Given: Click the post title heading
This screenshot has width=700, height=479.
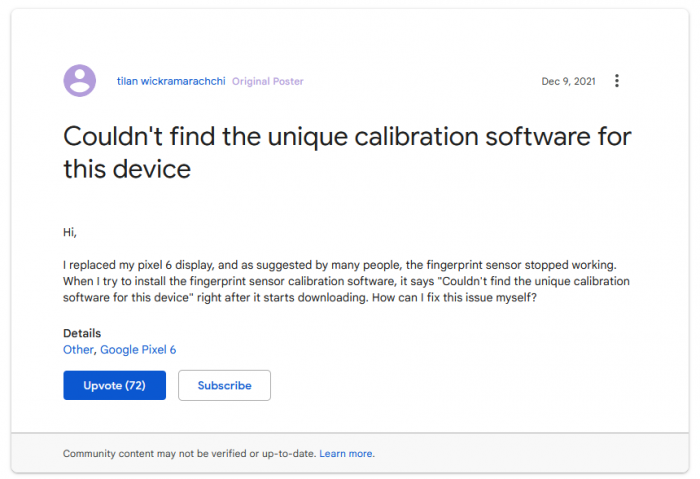Looking at the screenshot, I should (347, 152).
